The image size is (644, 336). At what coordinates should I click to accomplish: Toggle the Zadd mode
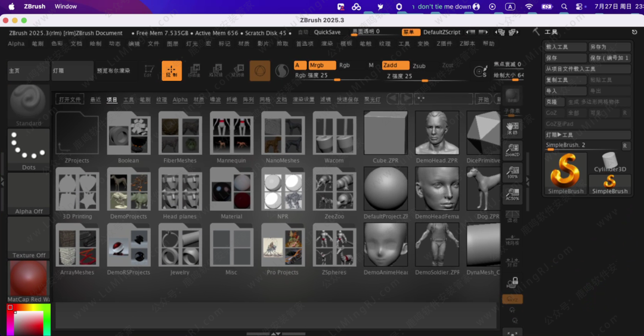click(395, 66)
